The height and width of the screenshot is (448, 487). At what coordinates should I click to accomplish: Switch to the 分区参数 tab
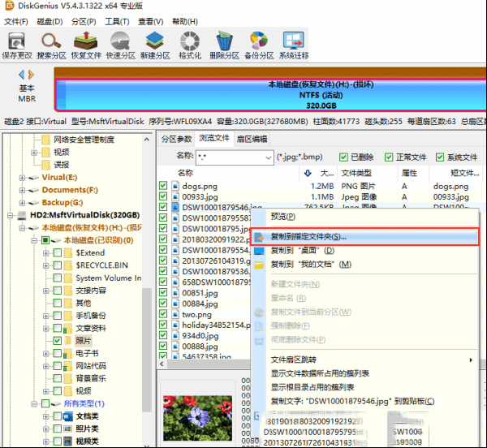(176, 139)
